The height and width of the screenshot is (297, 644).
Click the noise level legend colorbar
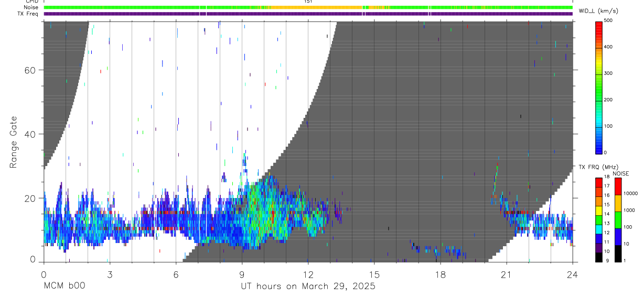(618, 220)
